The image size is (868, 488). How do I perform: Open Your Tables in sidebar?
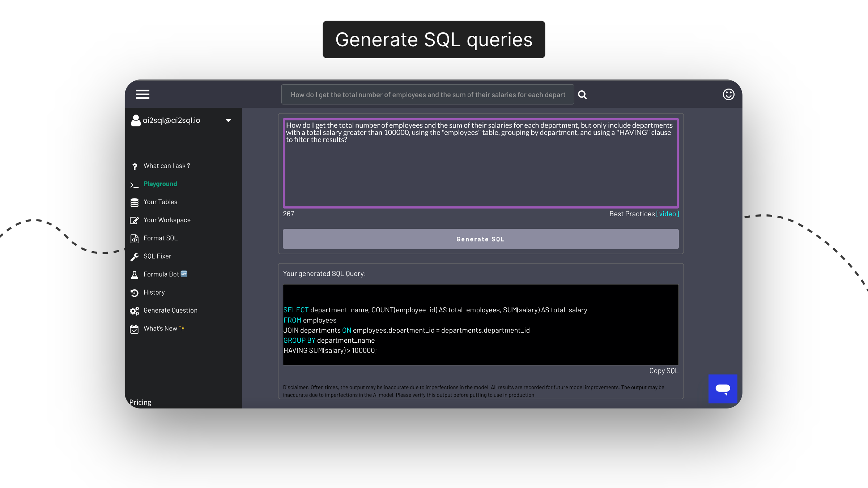click(x=160, y=201)
